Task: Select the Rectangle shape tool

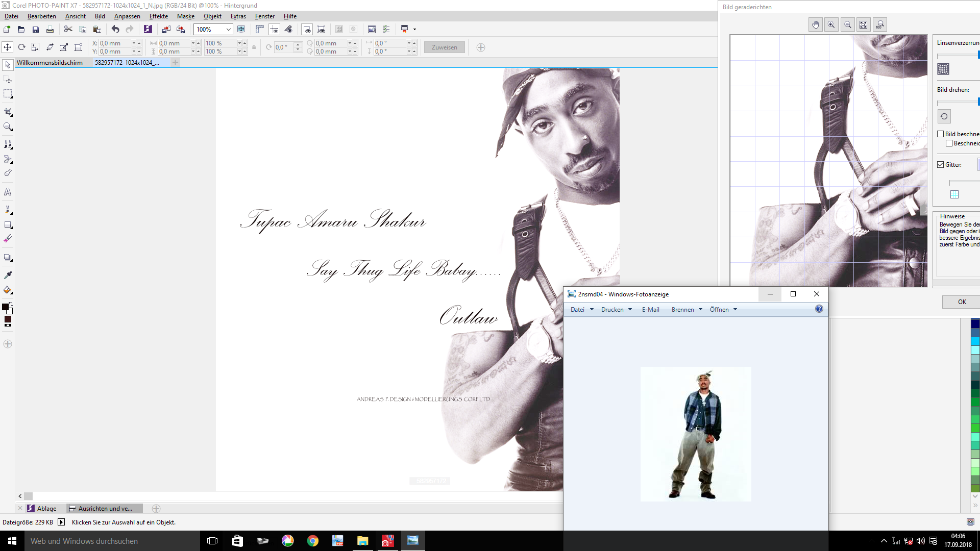Action: 8,224
